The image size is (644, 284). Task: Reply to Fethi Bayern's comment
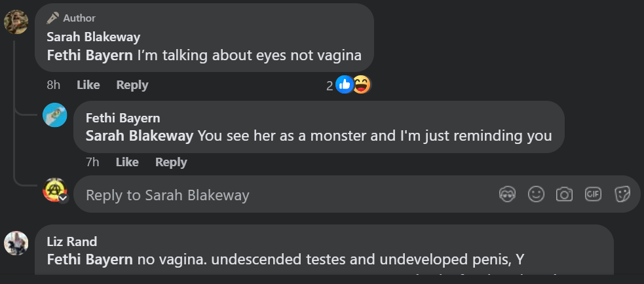point(171,162)
